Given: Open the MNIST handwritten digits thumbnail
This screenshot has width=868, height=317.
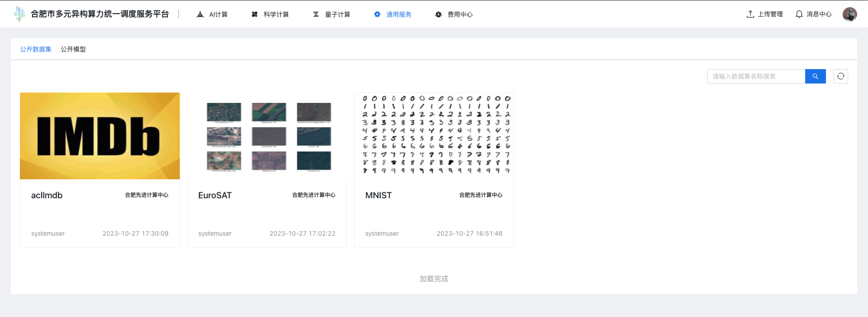Looking at the screenshot, I should 434,135.
